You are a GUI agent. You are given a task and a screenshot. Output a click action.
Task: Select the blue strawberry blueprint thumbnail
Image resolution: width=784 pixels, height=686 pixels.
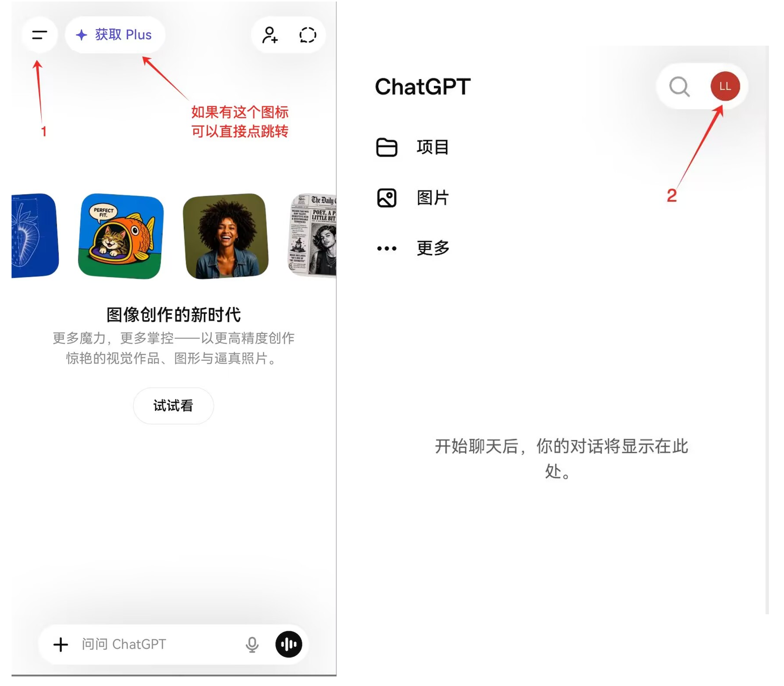coord(35,235)
